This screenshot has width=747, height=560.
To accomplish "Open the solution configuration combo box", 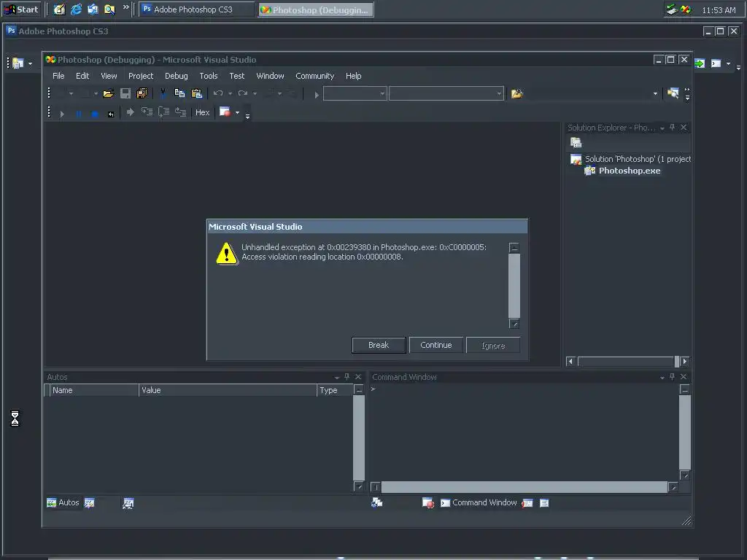I will pos(355,94).
